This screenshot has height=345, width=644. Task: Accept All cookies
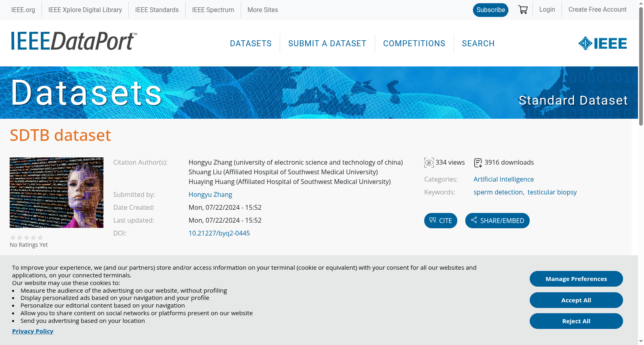(x=576, y=300)
